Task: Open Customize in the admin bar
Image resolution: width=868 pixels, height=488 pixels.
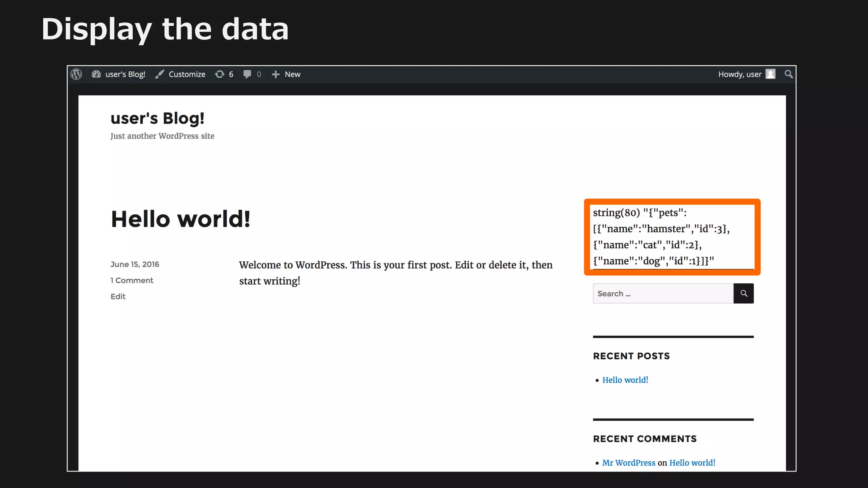Action: coord(187,74)
